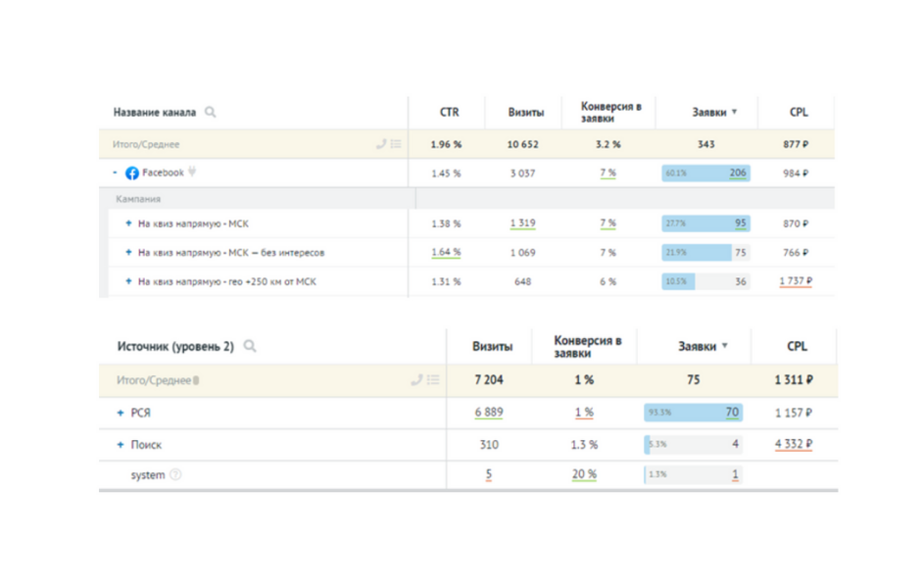Click the CTR column header
The image size is (921, 588).
[450, 112]
